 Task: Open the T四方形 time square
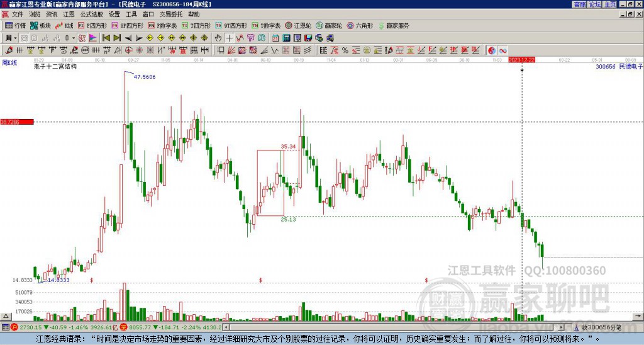(x=196, y=25)
